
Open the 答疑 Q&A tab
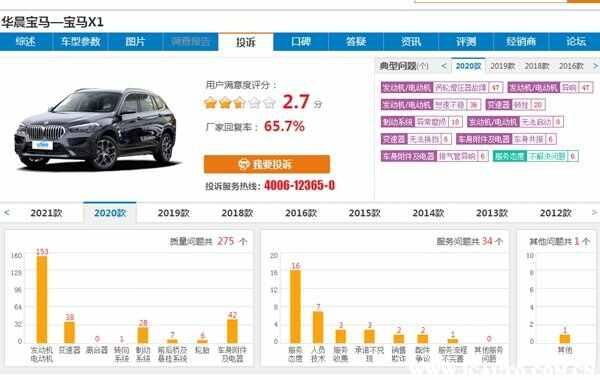(x=356, y=42)
